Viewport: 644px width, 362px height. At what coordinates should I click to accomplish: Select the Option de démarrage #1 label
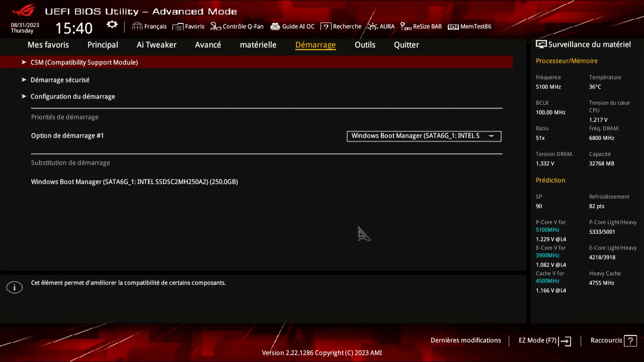pyautogui.click(x=67, y=136)
